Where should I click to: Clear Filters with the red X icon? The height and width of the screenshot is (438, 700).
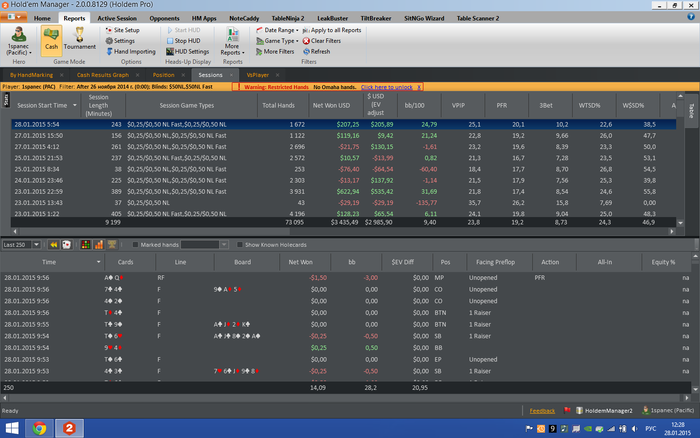(321, 41)
